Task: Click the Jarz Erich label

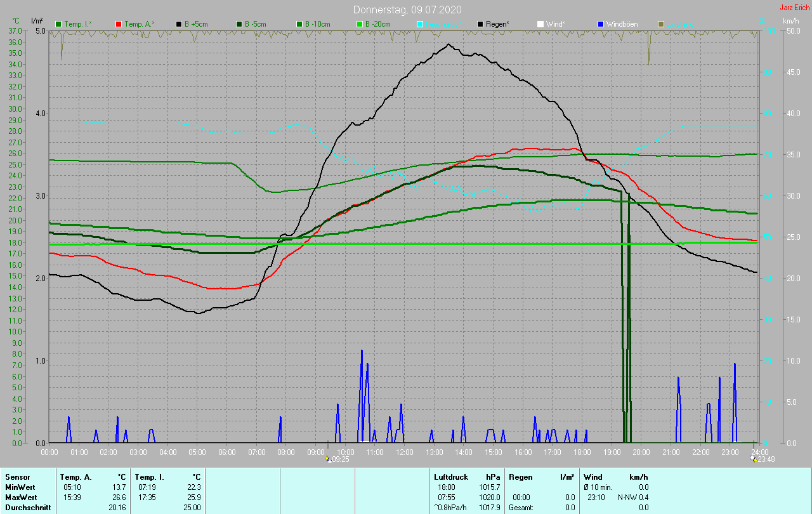Action: click(x=794, y=8)
